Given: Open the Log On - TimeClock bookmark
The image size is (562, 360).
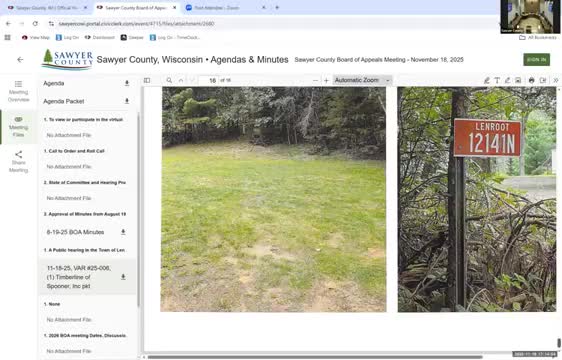Looking at the screenshot, I should coord(175,37).
